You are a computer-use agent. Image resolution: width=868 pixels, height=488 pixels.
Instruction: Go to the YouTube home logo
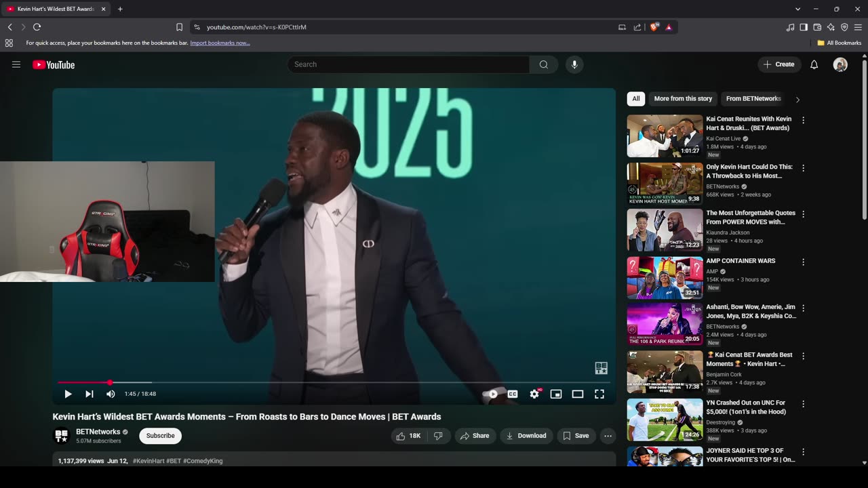54,65
